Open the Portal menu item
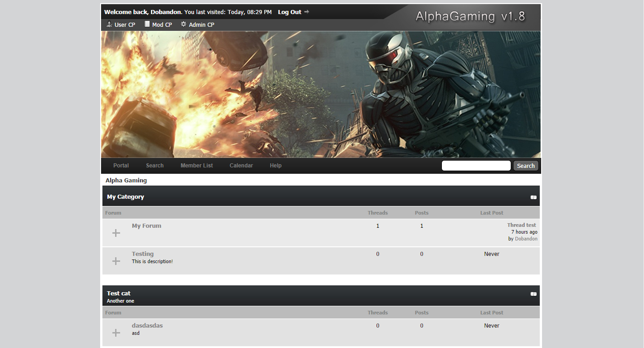 click(x=121, y=166)
